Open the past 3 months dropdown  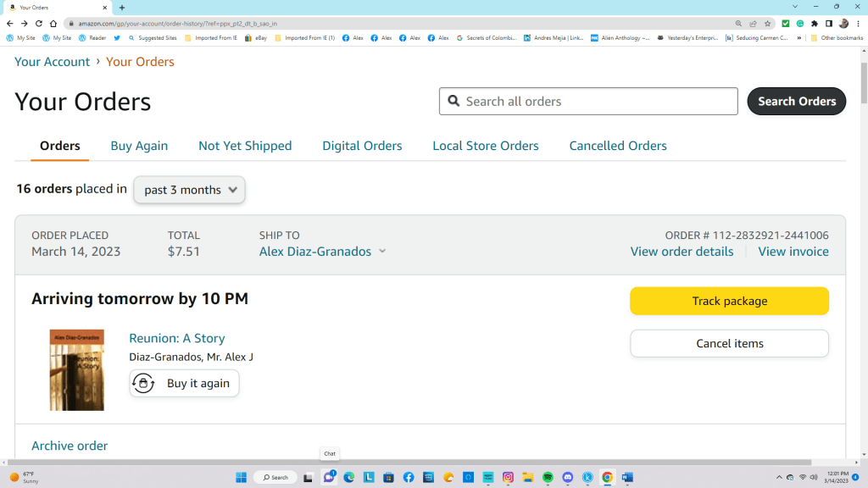(x=189, y=190)
